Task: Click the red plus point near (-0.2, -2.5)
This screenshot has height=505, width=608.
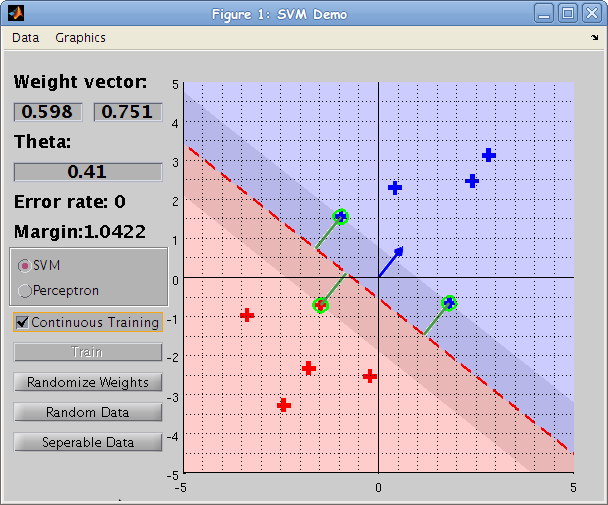Action: pos(370,376)
